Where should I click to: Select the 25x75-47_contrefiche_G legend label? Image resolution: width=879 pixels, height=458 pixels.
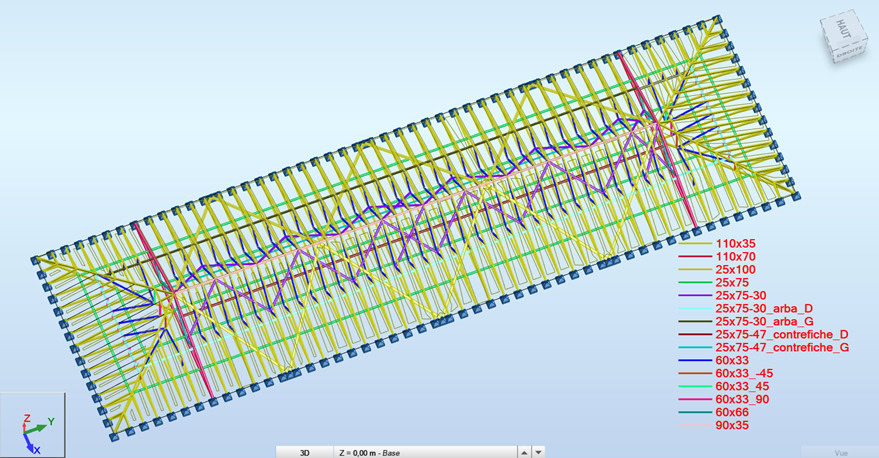[782, 348]
